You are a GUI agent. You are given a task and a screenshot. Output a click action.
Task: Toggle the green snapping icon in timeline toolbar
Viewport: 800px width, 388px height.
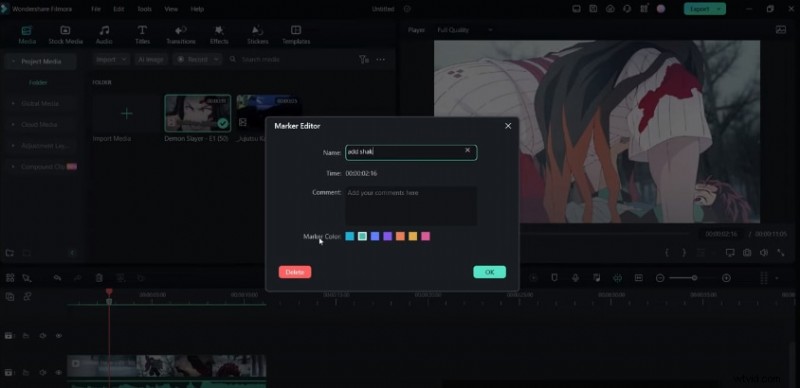click(x=617, y=278)
